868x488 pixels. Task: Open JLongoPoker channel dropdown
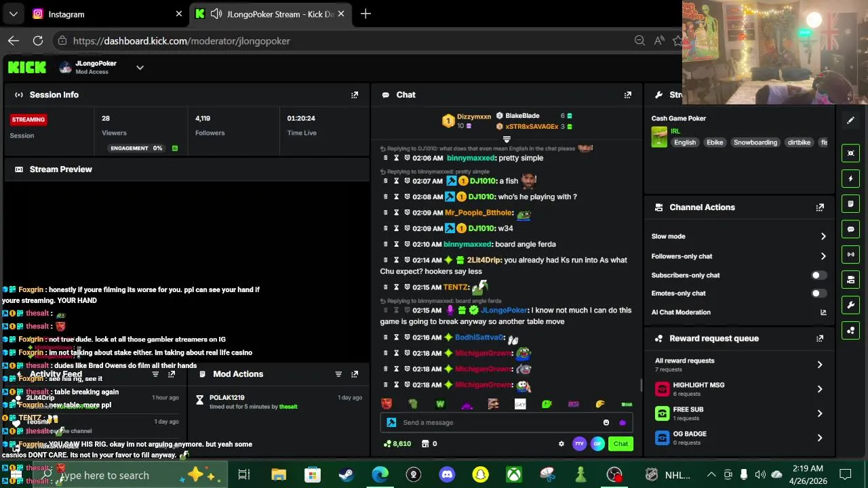point(140,68)
